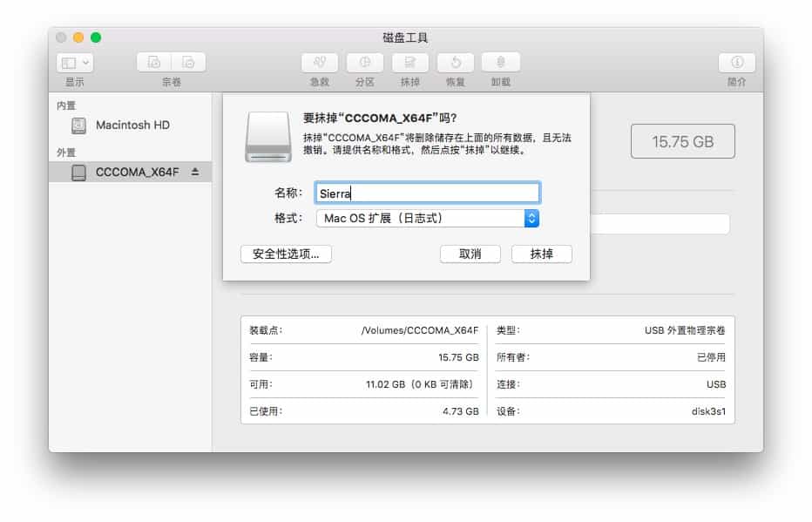
Task: Click the Erase (抹掉) toolbar icon
Action: 409,63
